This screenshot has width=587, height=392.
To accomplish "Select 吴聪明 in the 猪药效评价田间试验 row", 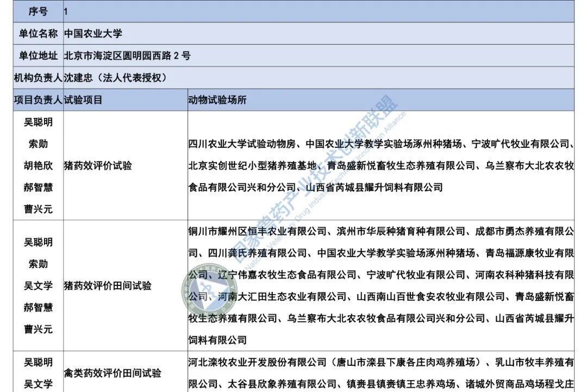I will tap(38, 242).
